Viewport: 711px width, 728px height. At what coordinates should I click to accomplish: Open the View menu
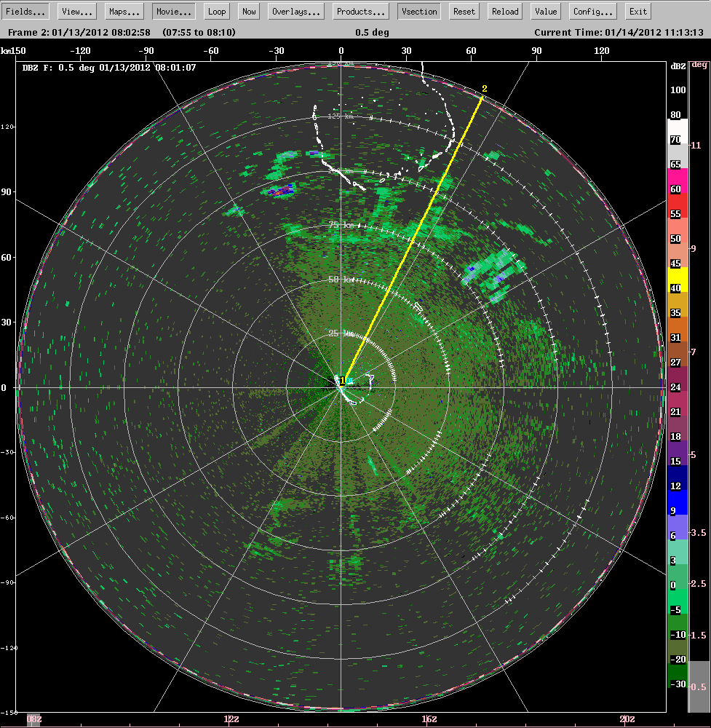tap(76, 11)
